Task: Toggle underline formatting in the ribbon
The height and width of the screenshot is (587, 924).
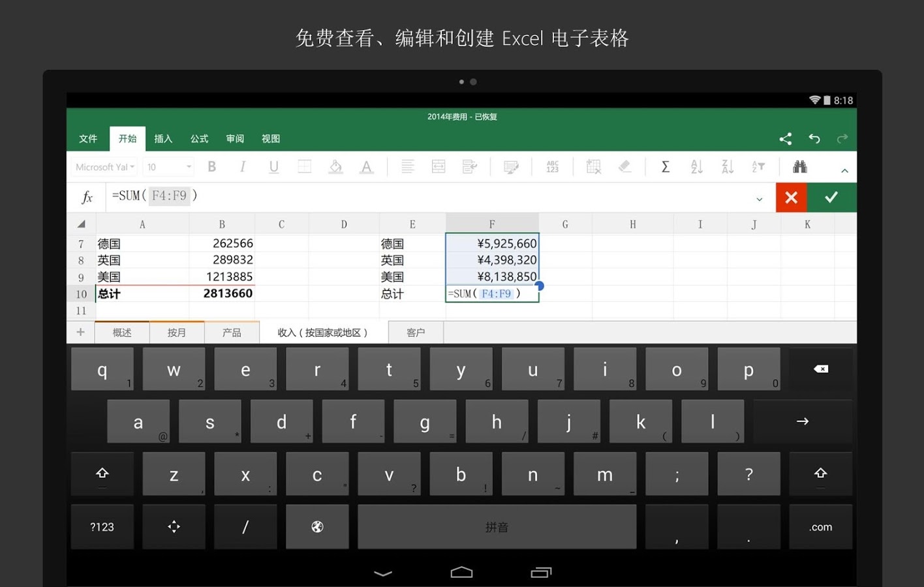Action: click(x=274, y=167)
